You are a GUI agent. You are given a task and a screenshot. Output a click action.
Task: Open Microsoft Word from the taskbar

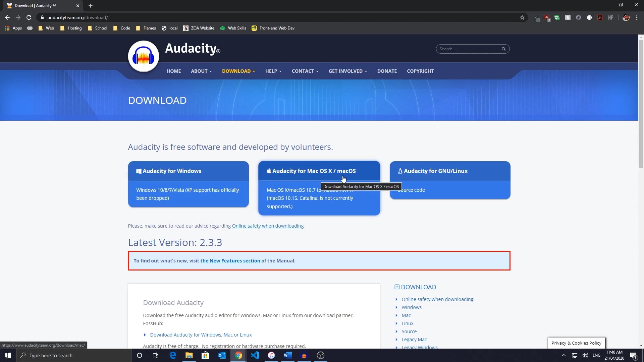point(288,355)
